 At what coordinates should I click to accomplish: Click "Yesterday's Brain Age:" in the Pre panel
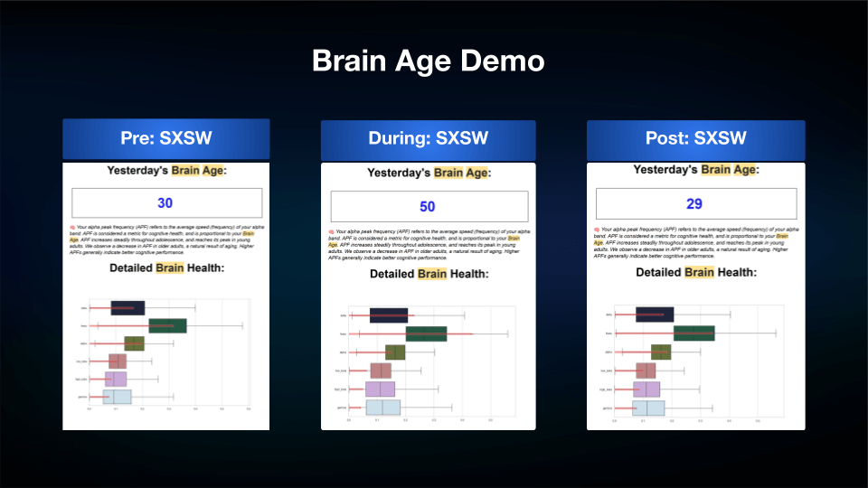click(166, 171)
